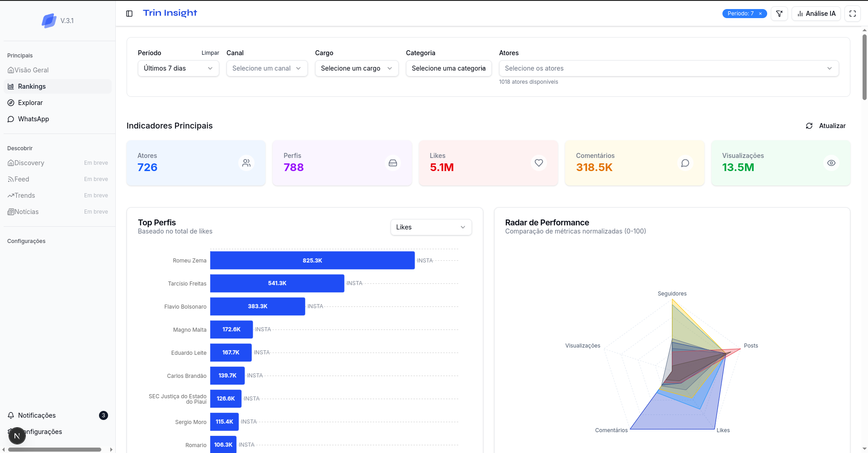Click the Notificações bell icon
Screen dimensions: 868x453
click(x=11, y=415)
